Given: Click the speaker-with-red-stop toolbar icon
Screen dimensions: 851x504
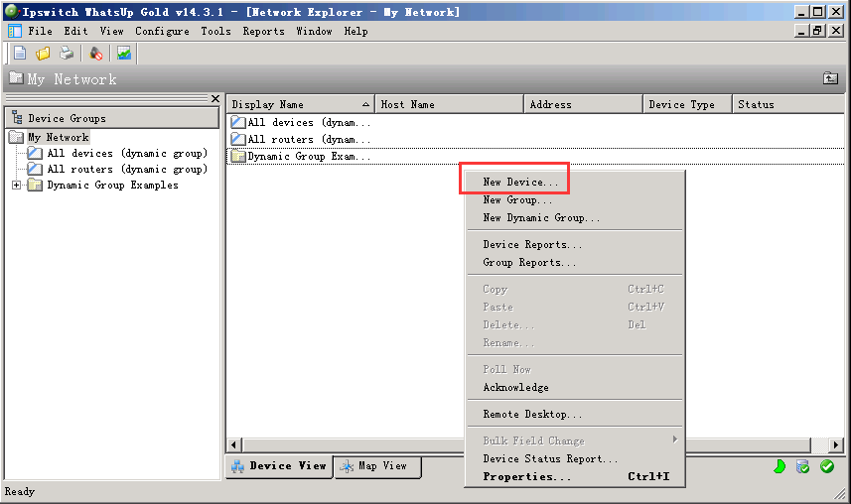Looking at the screenshot, I should point(96,54).
